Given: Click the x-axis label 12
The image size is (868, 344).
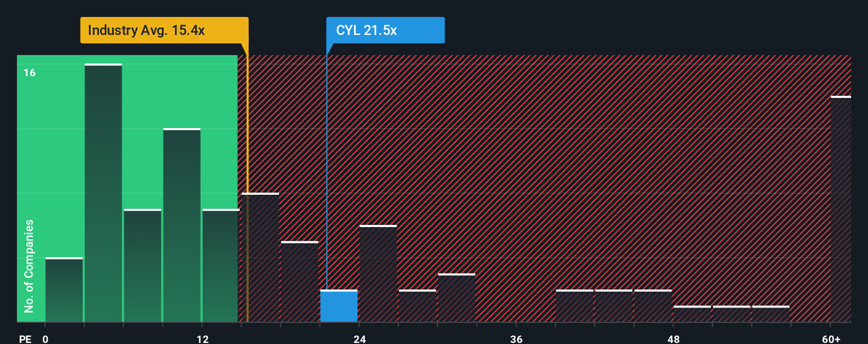Looking at the screenshot, I should click(203, 339).
